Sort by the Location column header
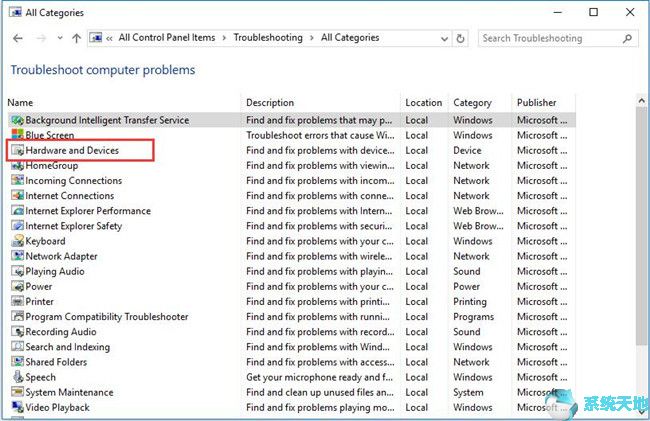This screenshot has width=650, height=421. click(424, 103)
